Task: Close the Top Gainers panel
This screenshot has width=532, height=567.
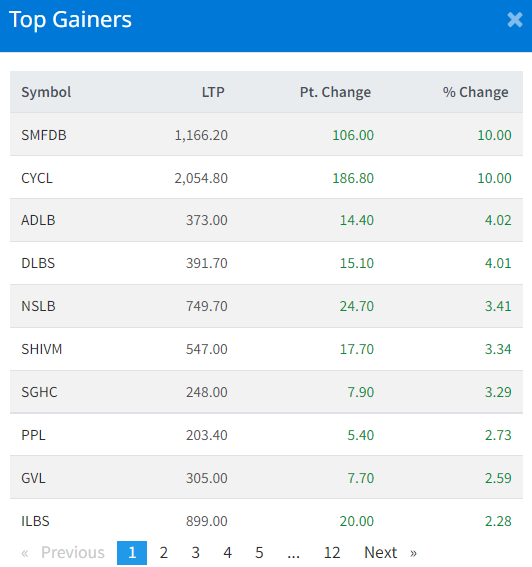Action: 515,20
